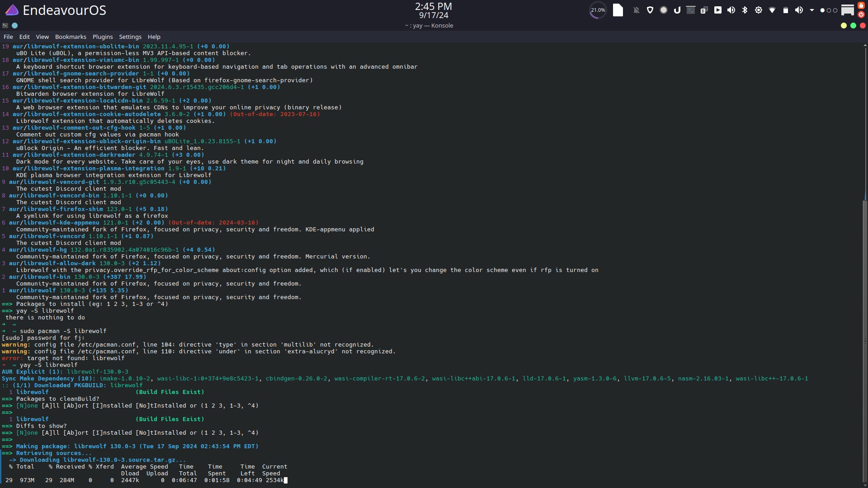Open the Plugins menu

coord(103,37)
